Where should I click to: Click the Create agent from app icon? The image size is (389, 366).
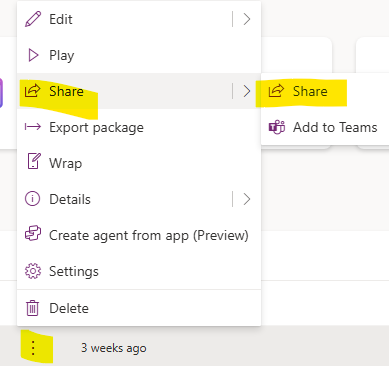coord(33,233)
